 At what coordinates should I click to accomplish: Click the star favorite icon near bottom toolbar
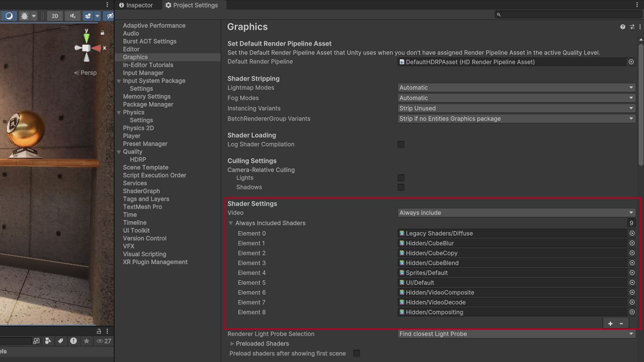87,341
